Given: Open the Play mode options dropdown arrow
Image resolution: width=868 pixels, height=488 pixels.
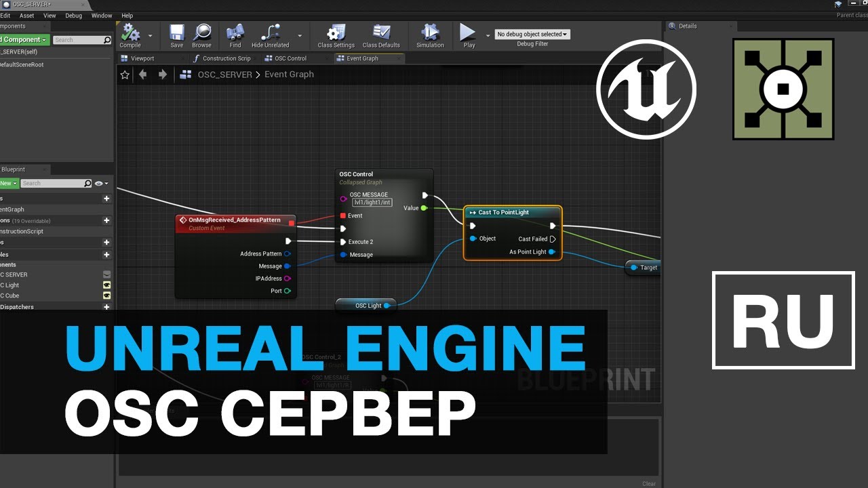Looking at the screenshot, I should pyautogui.click(x=488, y=35).
